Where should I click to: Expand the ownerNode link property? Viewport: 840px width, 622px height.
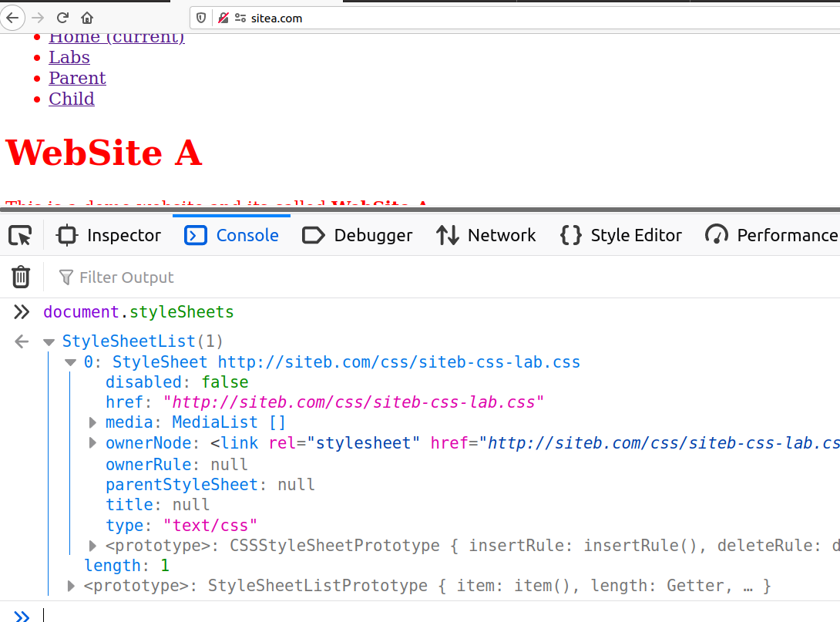92,443
